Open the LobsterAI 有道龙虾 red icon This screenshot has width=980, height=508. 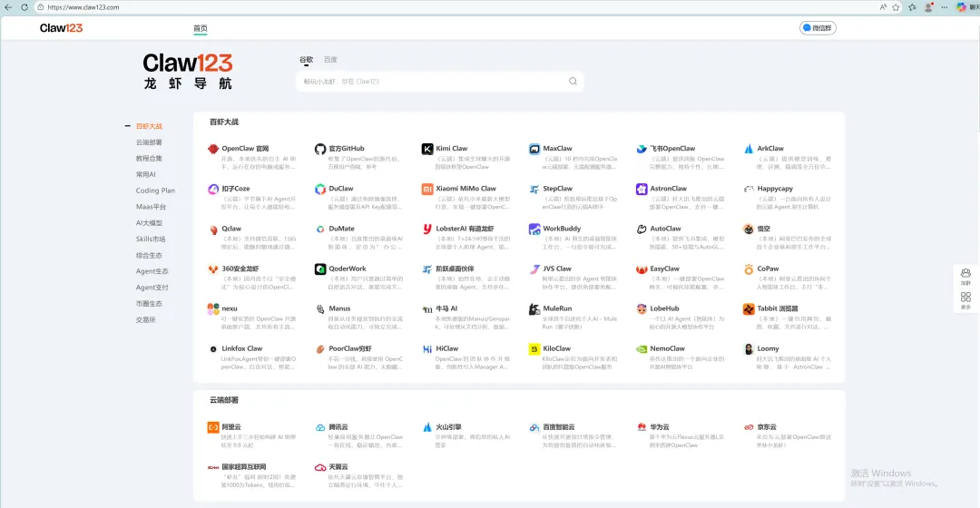(427, 229)
